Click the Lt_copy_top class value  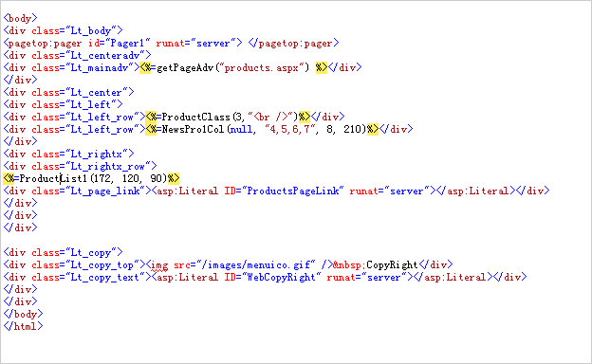[x=102, y=265]
